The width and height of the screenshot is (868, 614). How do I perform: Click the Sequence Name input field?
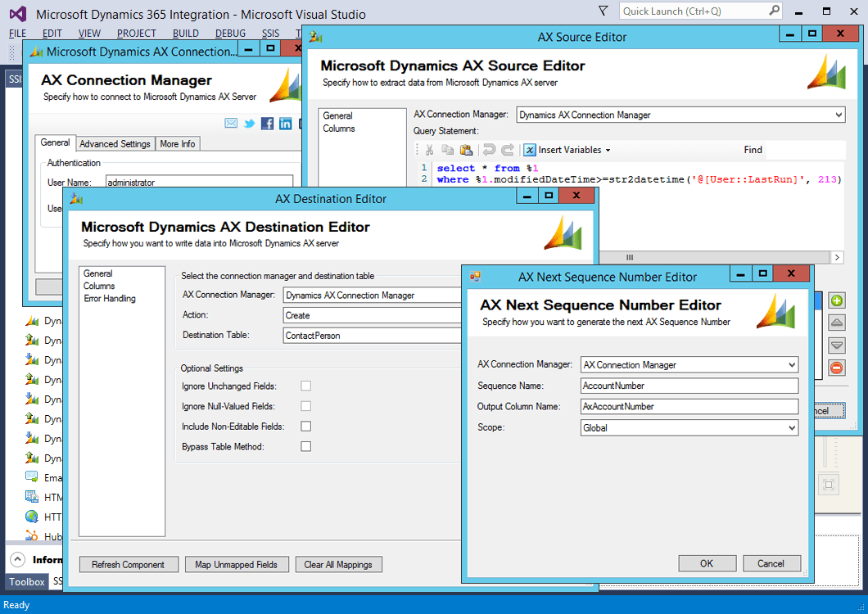(689, 386)
